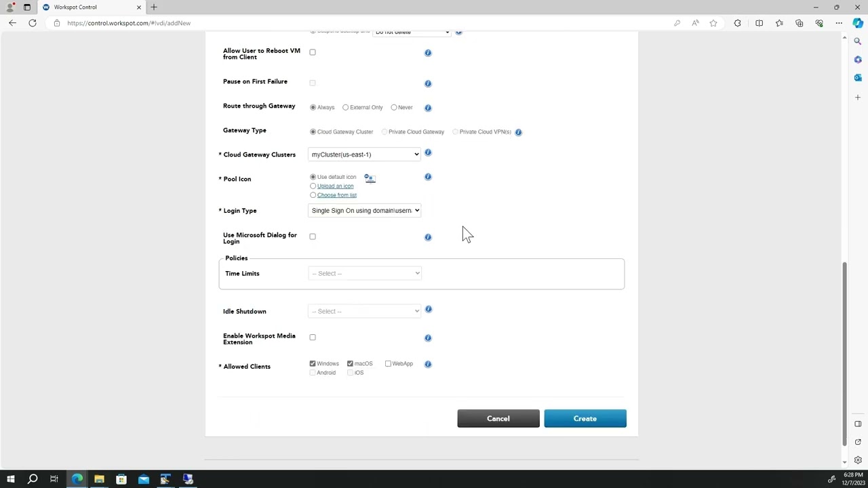Viewport: 868px width, 488px height.
Task: Click Choose from list link
Action: (x=337, y=195)
